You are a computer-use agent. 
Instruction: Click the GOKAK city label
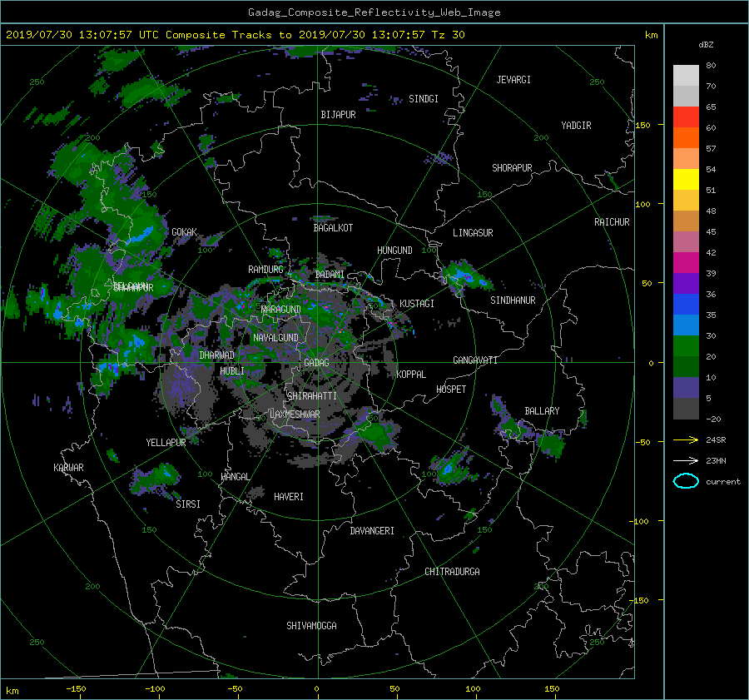pos(185,232)
